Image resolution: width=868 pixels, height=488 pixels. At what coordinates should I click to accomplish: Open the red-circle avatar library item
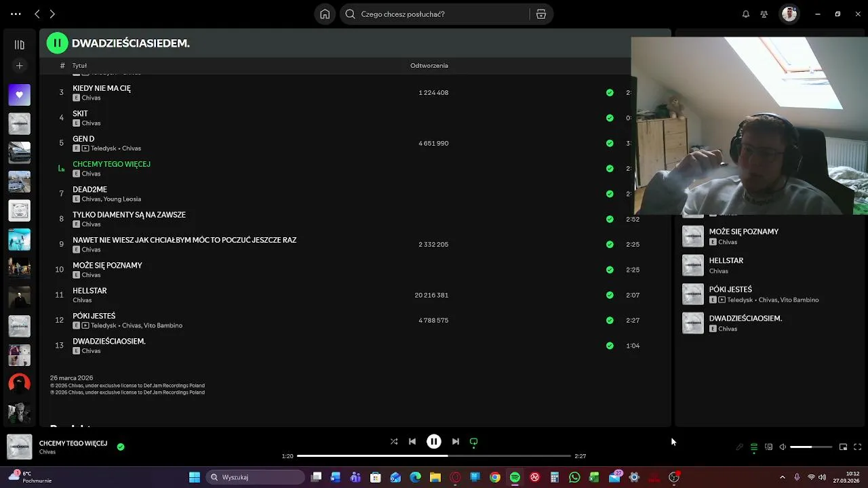point(19,384)
